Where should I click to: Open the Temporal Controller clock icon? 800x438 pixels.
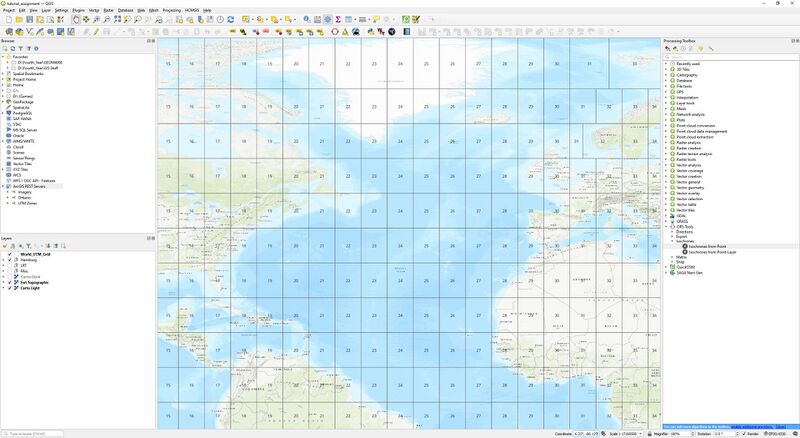pyautogui.click(x=220, y=19)
